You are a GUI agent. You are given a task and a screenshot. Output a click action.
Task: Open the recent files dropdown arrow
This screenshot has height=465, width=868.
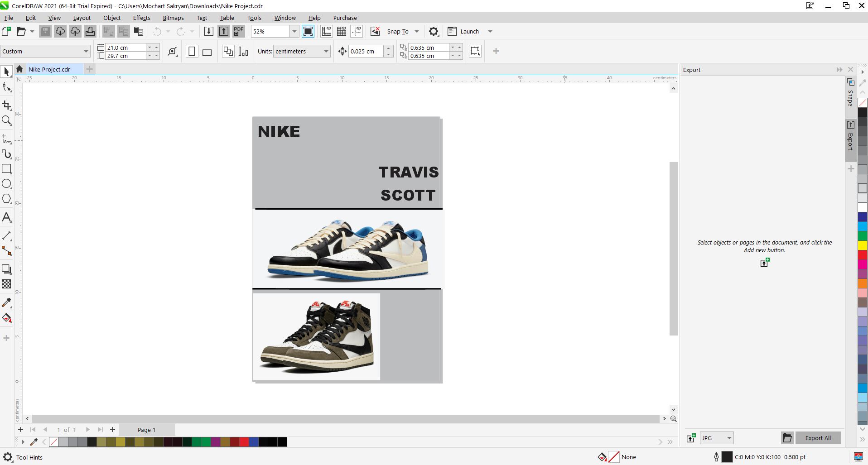[x=32, y=31]
